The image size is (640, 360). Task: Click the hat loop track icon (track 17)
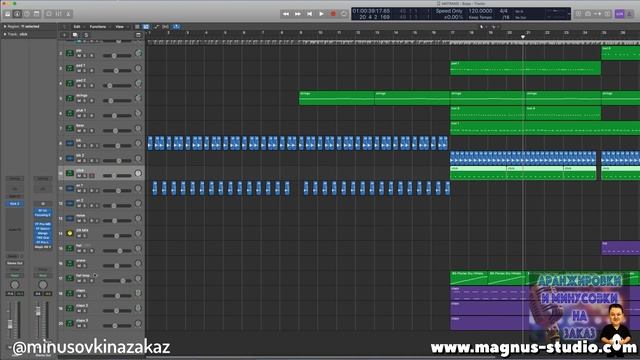pos(70,278)
